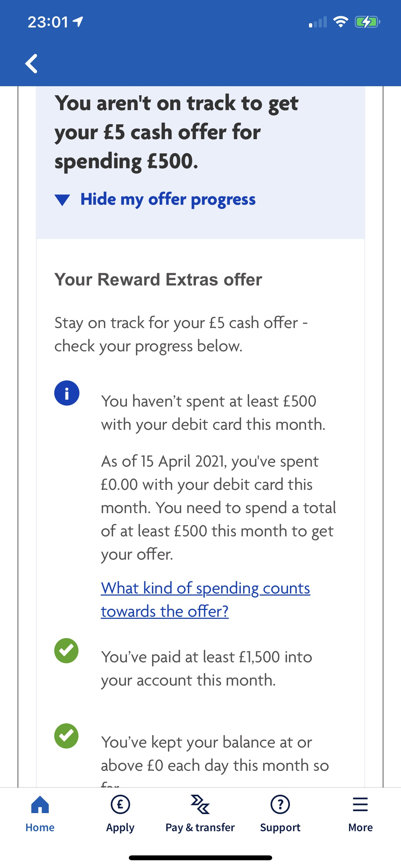401x868 pixels.
Task: Go to Pay & transfer tab label
Action: tap(200, 827)
